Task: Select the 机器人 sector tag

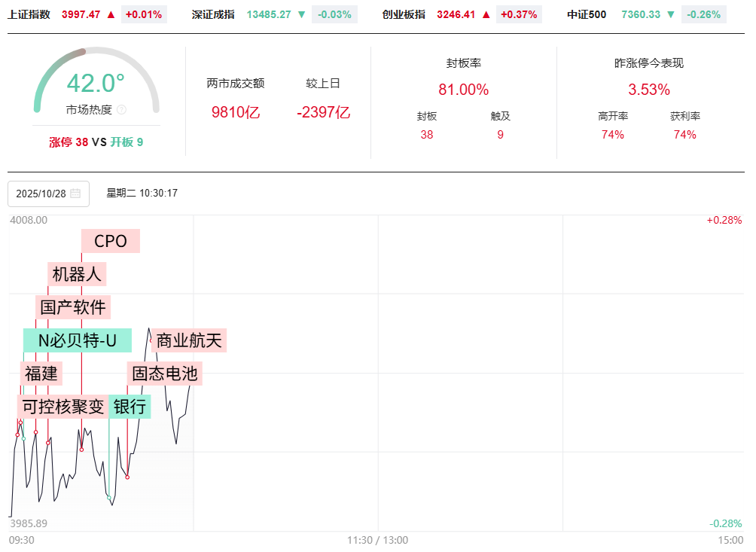Action: [x=77, y=274]
